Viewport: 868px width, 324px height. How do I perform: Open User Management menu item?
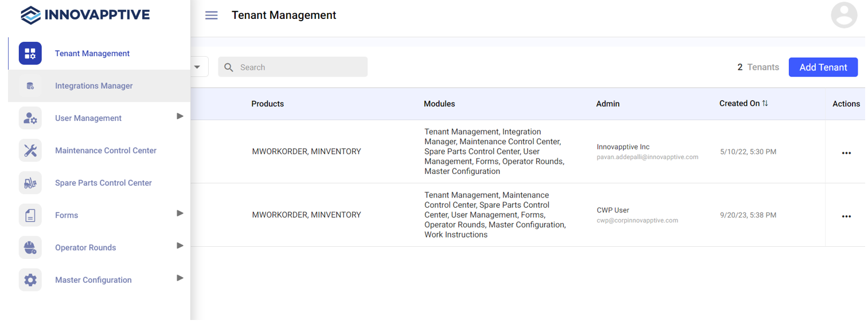(x=99, y=118)
